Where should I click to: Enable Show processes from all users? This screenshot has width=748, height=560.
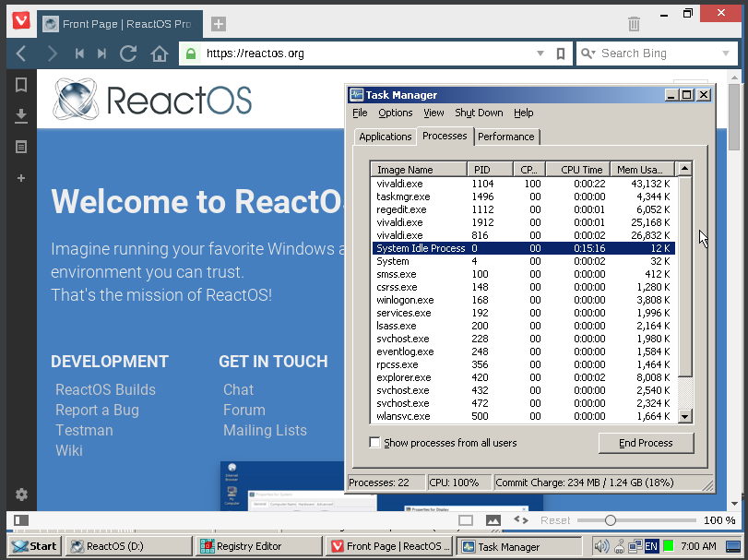374,443
